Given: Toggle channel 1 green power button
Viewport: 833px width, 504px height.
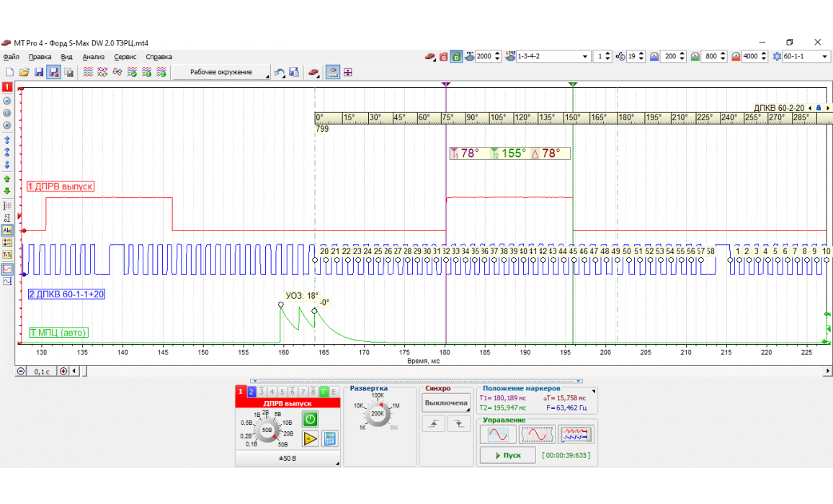Looking at the screenshot, I should (311, 419).
